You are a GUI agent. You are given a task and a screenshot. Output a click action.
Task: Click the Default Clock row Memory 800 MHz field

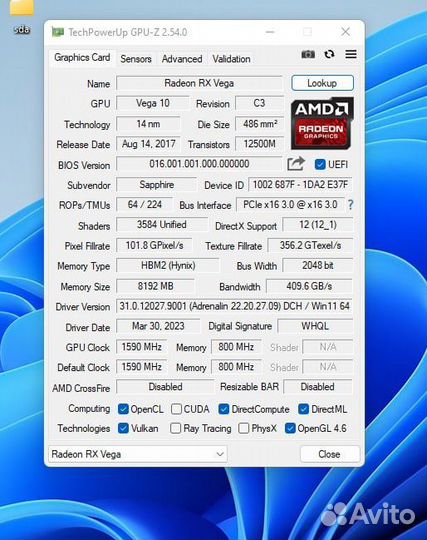pos(236,367)
